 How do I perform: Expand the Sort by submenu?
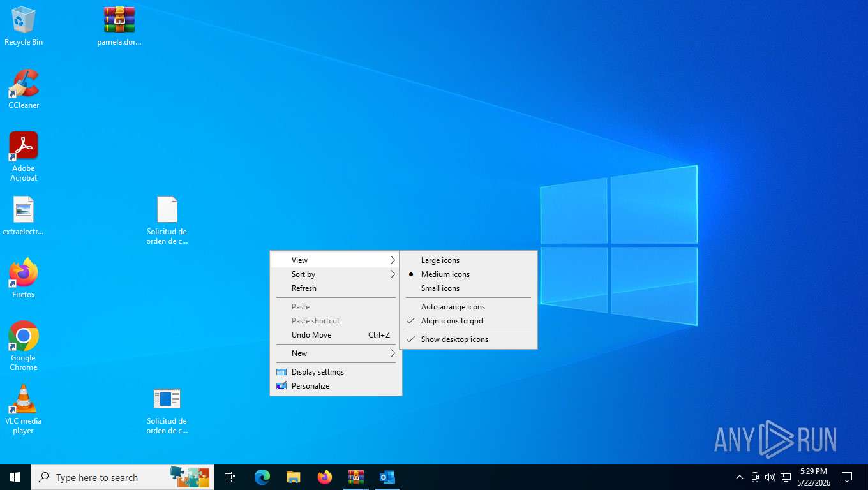(x=336, y=274)
